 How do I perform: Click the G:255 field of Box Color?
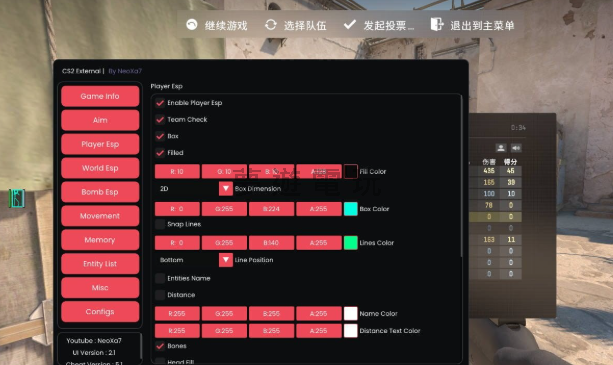(224, 209)
